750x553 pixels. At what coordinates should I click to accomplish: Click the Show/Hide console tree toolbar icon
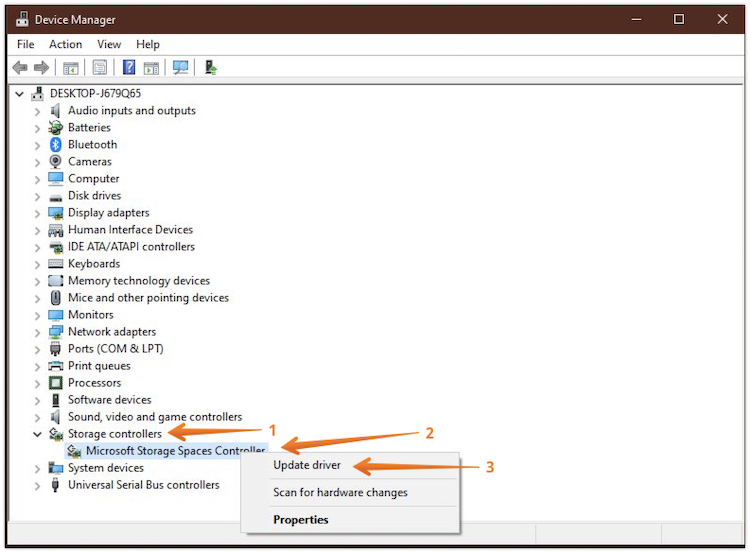coord(71,68)
